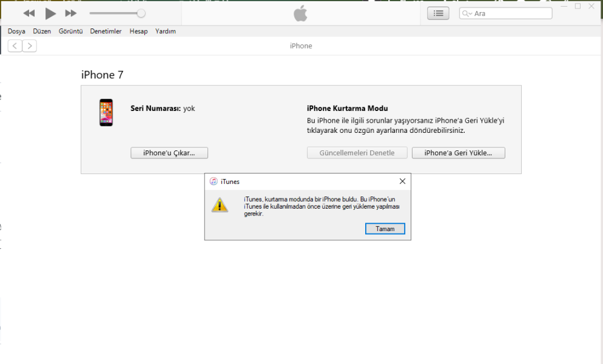Go forward with the right arrow
Image resolution: width=603 pixels, height=364 pixels.
coord(29,46)
